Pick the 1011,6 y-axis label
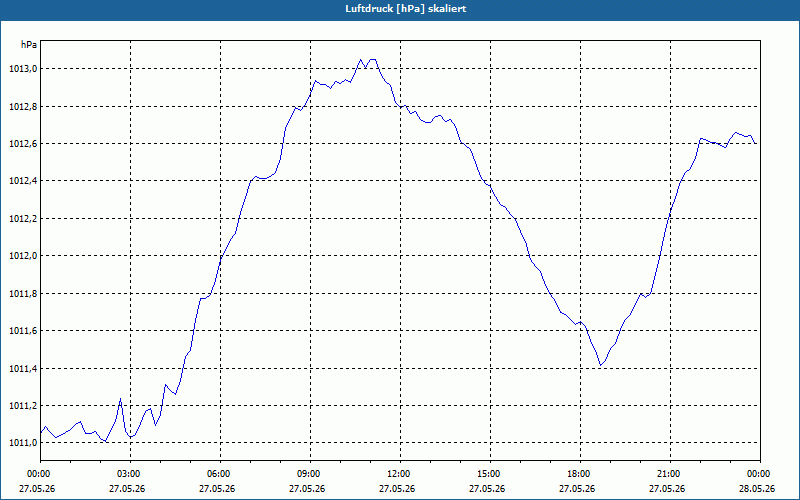 [23, 331]
